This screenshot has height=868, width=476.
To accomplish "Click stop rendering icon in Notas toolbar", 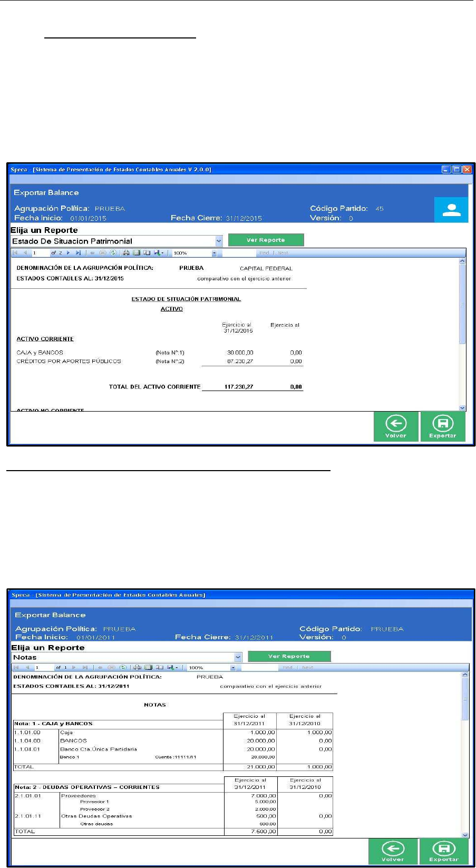I will point(111,667).
